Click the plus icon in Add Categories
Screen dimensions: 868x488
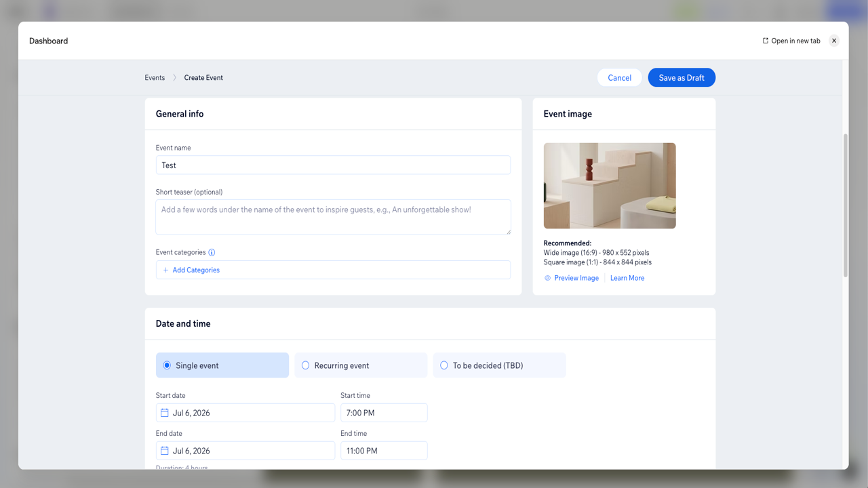(x=165, y=270)
